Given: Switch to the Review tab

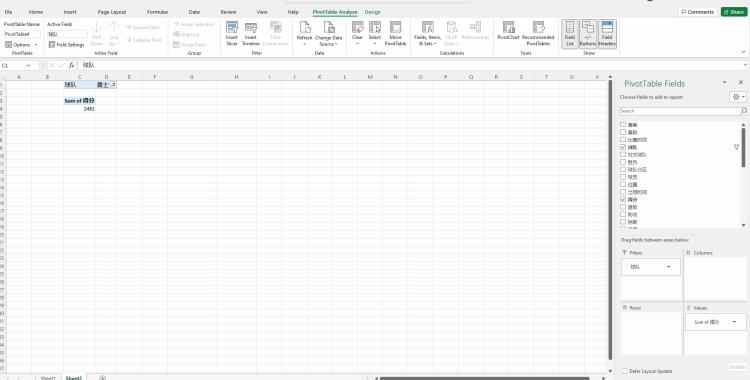Looking at the screenshot, I should pos(228,12).
